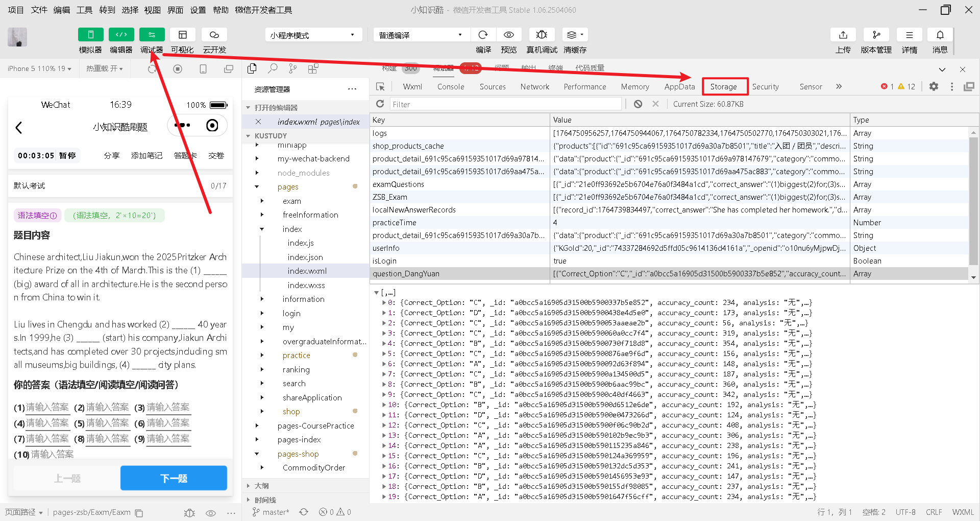The height and width of the screenshot is (521, 980).
Task: Toggle the 页面路径 page path dropdown
Action: 24,512
